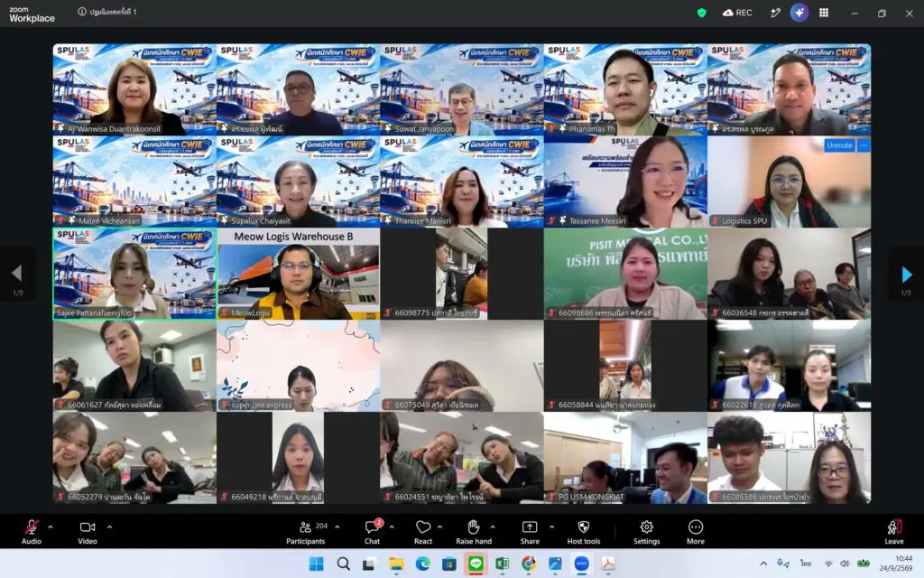Open the React heart menu
This screenshot has height=578, width=924.
tap(423, 527)
